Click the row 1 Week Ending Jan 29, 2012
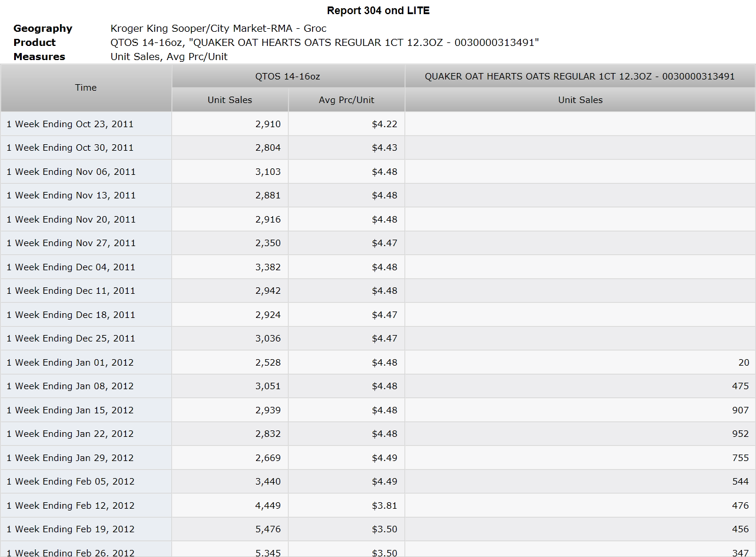The image size is (756, 557). tap(378, 458)
